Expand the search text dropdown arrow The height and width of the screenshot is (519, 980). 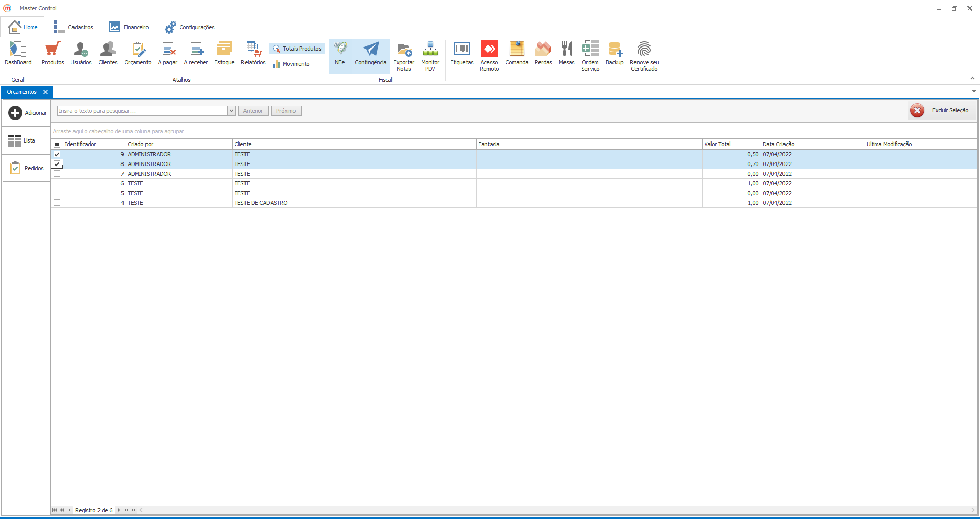231,111
